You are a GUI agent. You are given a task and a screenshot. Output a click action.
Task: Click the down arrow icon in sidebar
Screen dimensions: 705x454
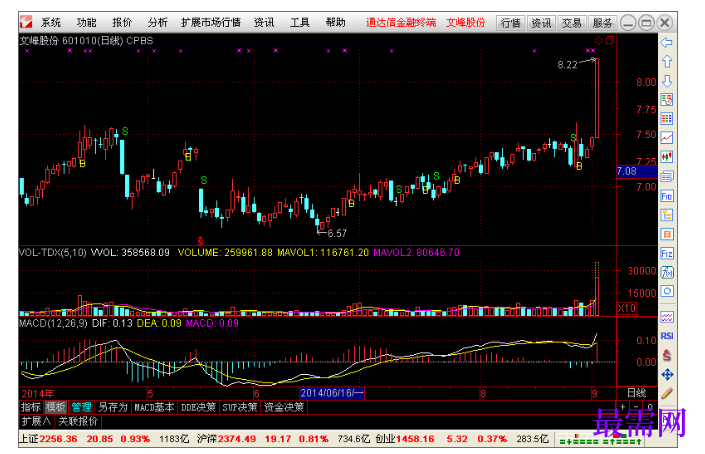(x=666, y=81)
